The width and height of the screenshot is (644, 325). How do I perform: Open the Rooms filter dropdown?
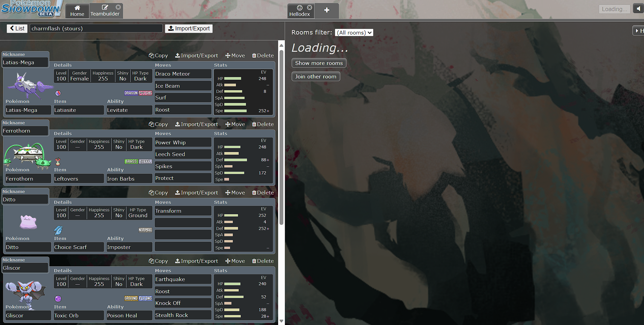(x=354, y=32)
